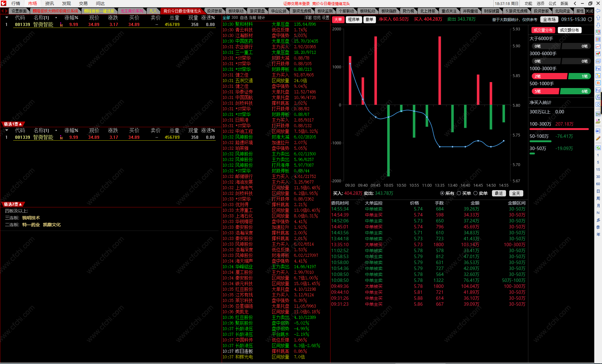Click the 成交额分布 button
The image size is (602, 364).
569,30
